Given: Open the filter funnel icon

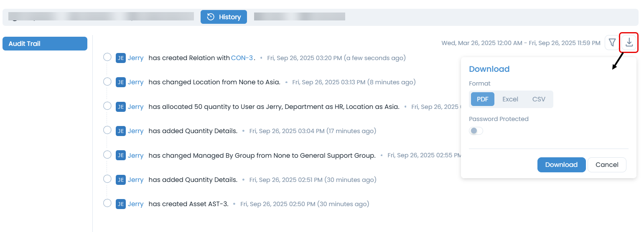Looking at the screenshot, I should pyautogui.click(x=612, y=42).
